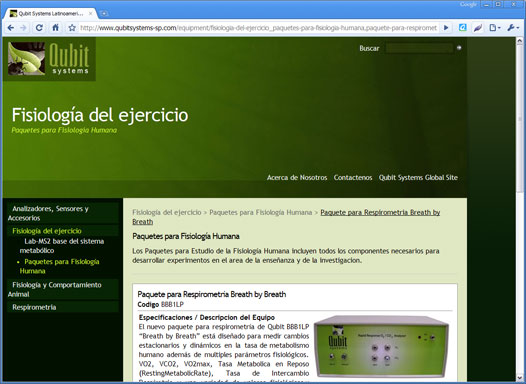Close the Qubit Systems tab

click(91, 14)
